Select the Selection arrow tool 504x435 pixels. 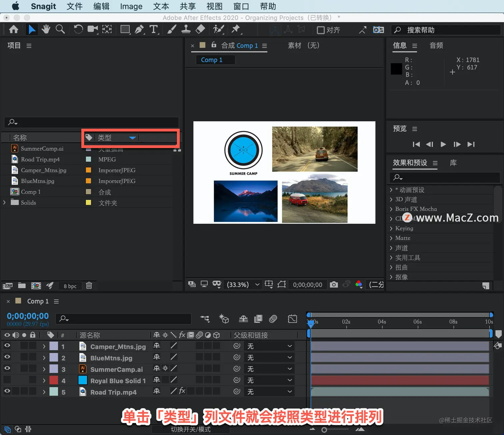[x=32, y=30]
